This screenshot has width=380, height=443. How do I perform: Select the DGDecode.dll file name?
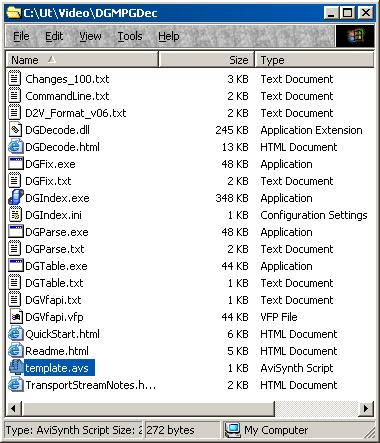[57, 130]
